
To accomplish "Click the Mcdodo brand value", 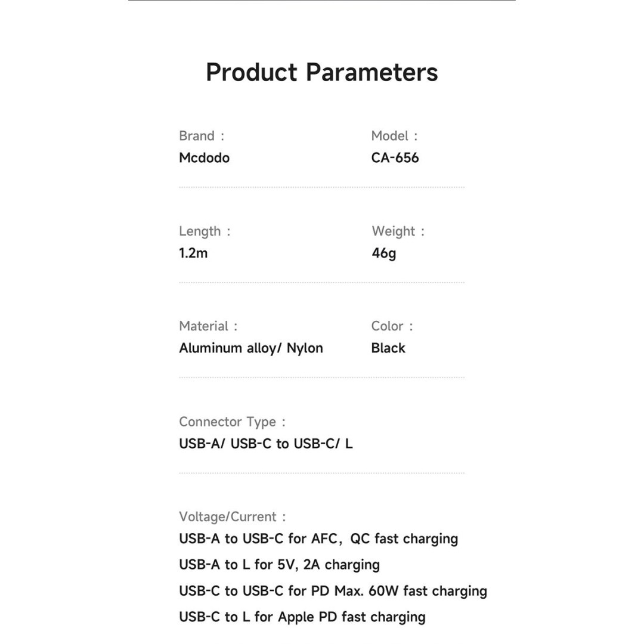I will tap(204, 157).
